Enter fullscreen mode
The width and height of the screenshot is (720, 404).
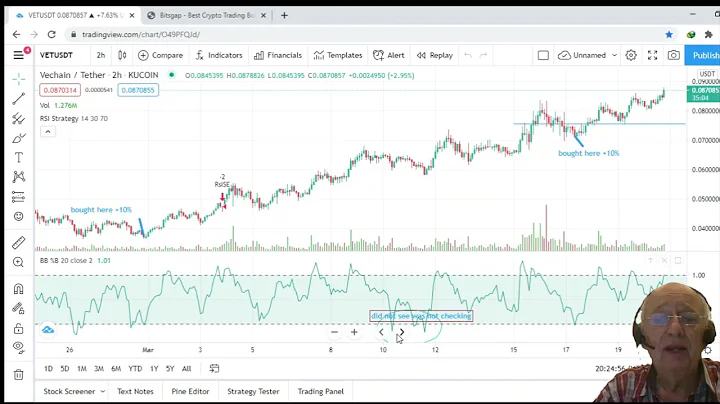[x=653, y=56]
